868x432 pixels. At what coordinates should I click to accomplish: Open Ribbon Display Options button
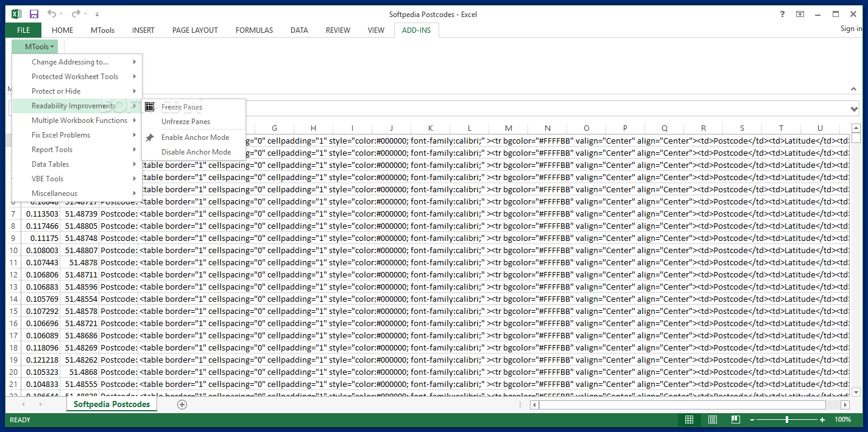(x=800, y=14)
